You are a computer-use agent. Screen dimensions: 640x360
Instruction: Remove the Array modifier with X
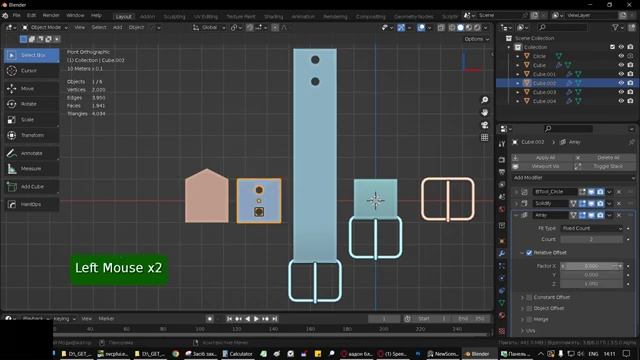[619, 215]
